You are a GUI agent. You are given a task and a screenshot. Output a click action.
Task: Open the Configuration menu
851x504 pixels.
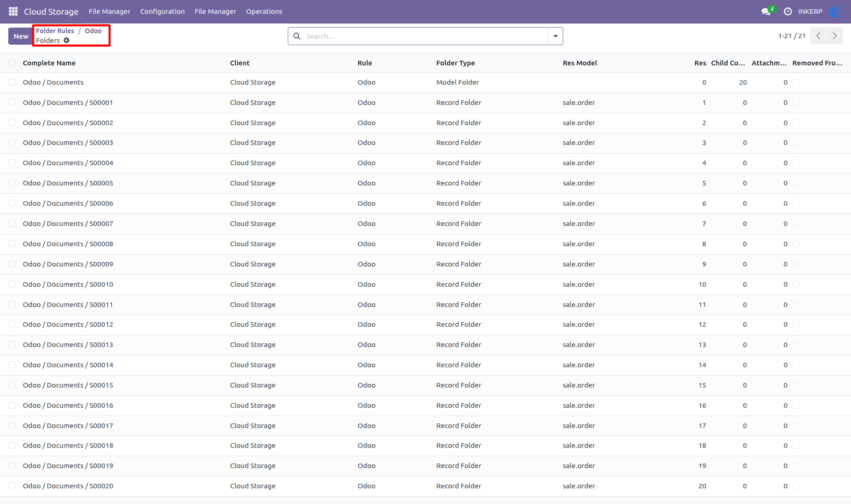163,11
